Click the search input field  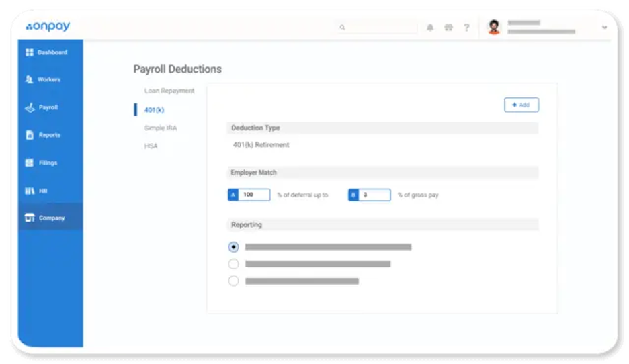[377, 28]
